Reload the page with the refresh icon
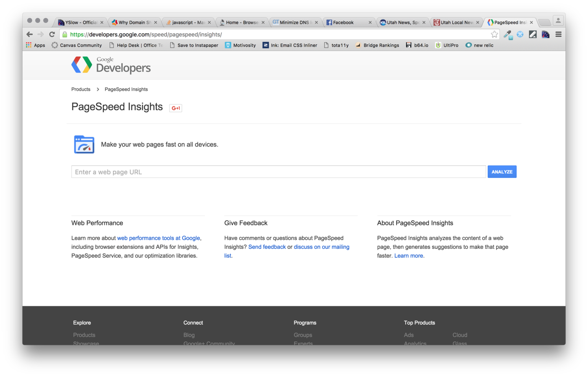Viewport: 588px width, 377px height. point(52,34)
